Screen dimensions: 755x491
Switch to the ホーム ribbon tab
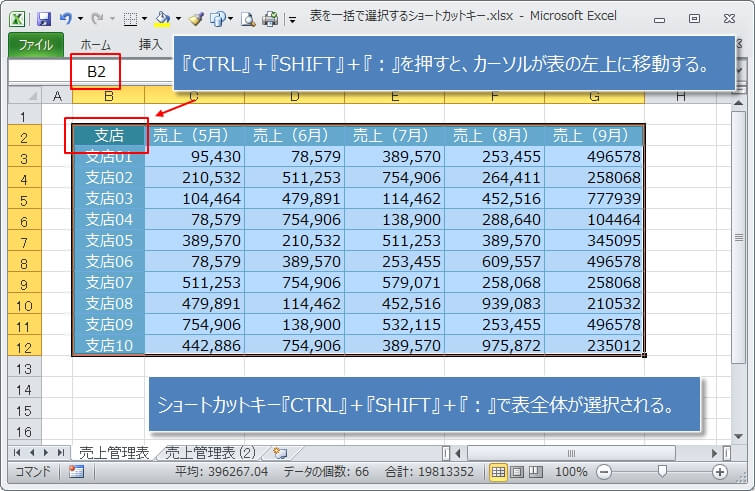pos(95,45)
